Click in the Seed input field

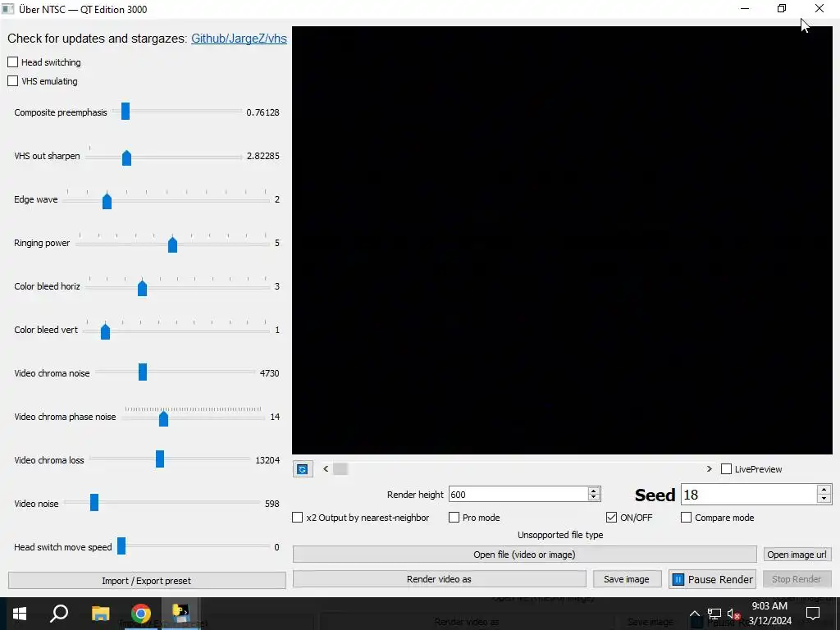(749, 495)
